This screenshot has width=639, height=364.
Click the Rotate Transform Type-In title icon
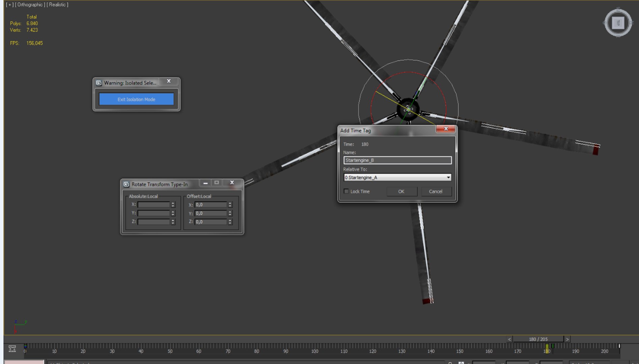[126, 184]
